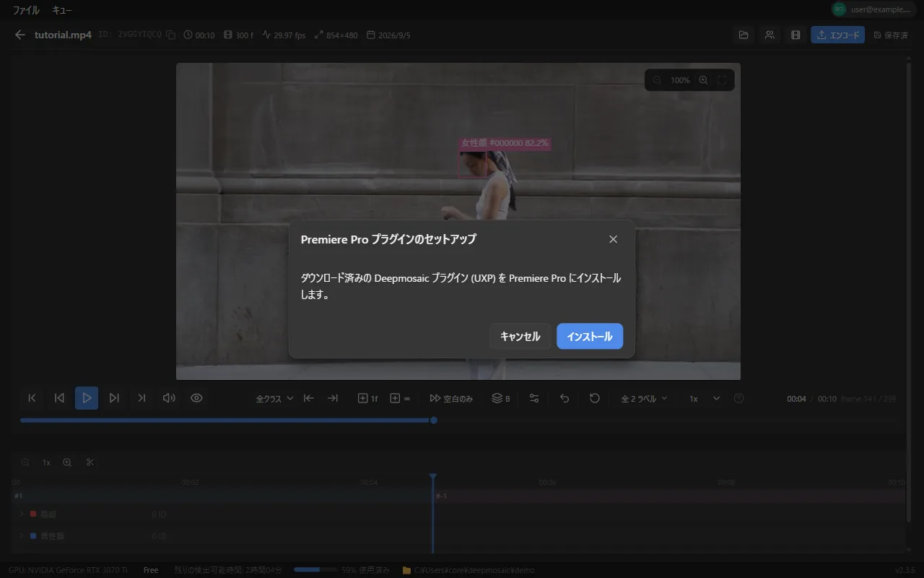
Task: Step back one frame
Action: tap(59, 398)
